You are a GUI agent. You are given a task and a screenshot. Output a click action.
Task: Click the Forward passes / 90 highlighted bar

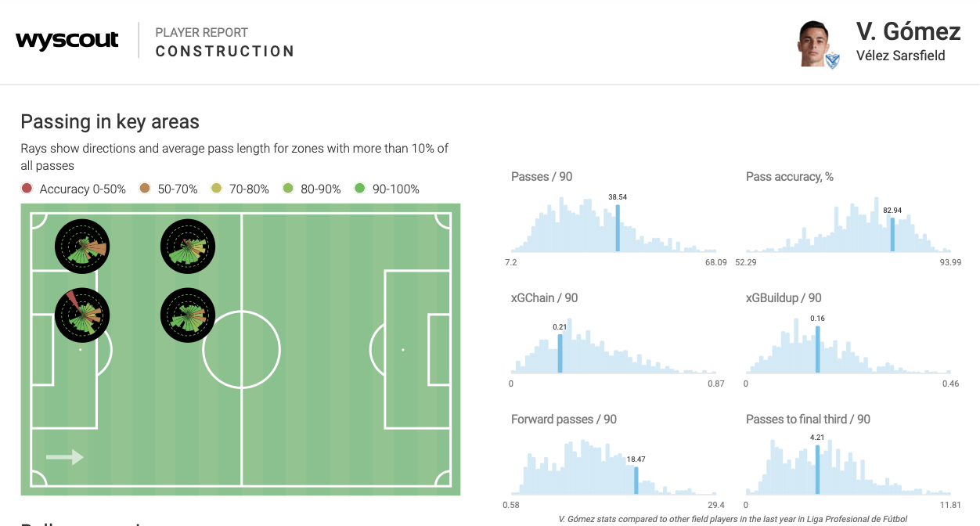[x=636, y=480]
